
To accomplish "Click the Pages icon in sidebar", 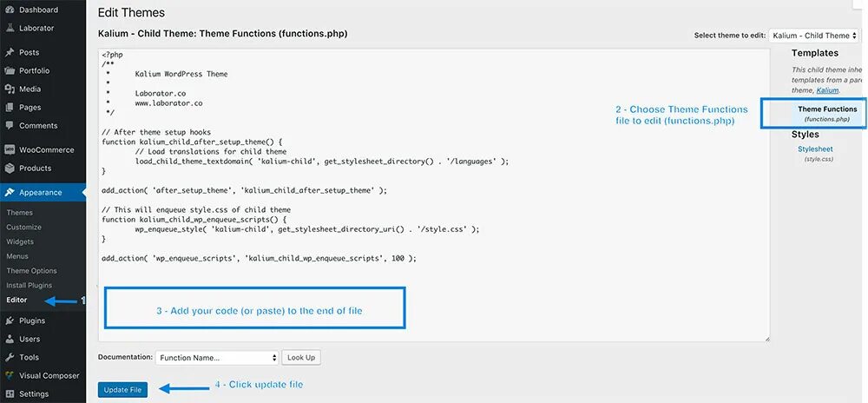I will pos(10,108).
